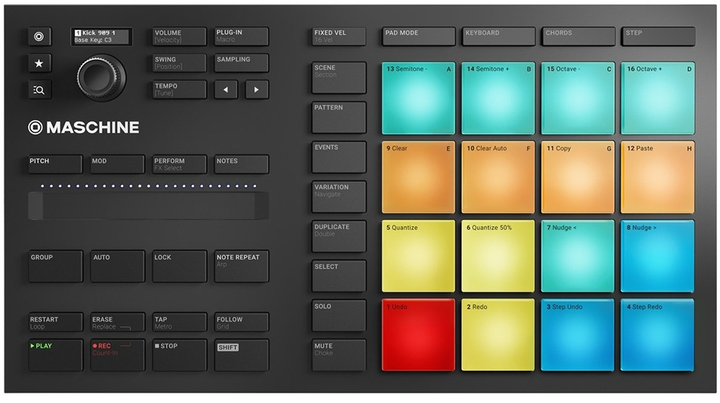
Task: Tap the Smart Strip touch slider
Action: (148, 206)
